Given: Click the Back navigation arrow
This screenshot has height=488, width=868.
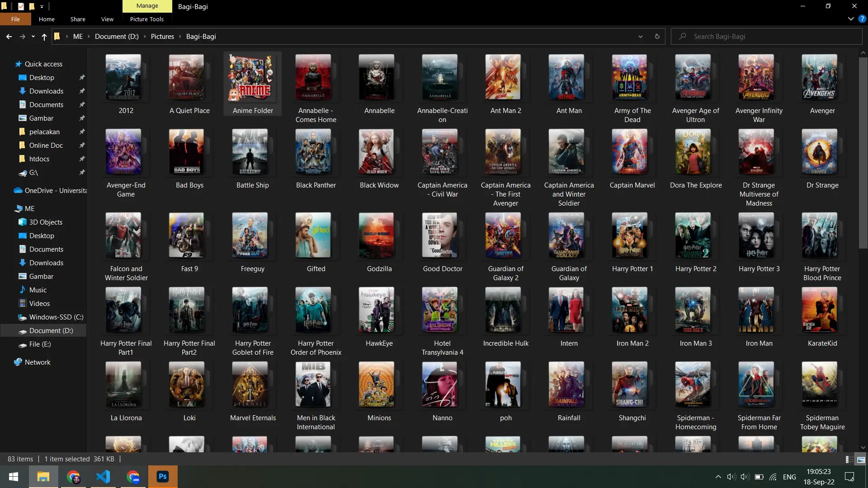Looking at the screenshot, I should tap(9, 37).
